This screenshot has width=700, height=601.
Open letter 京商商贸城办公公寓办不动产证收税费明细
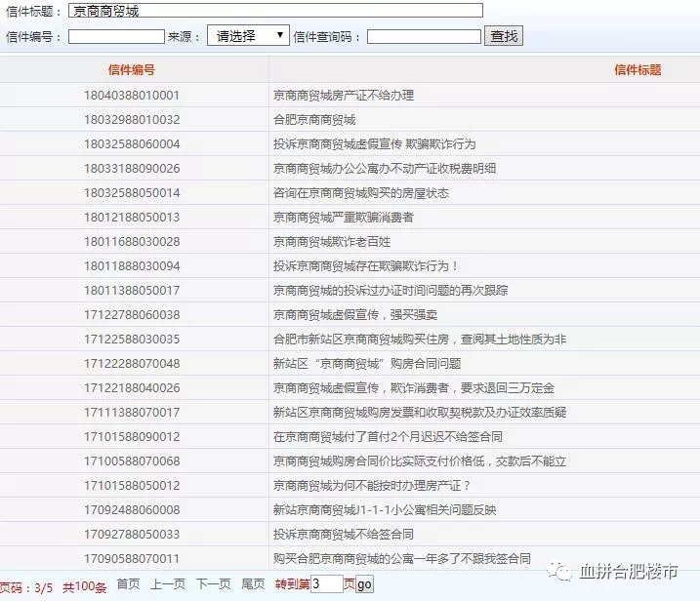click(385, 168)
